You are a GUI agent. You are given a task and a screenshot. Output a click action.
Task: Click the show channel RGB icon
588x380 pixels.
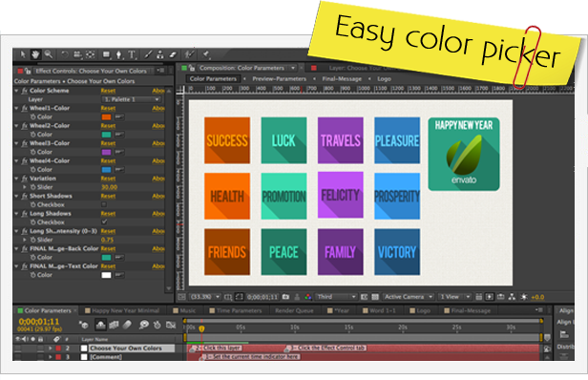tap(308, 297)
